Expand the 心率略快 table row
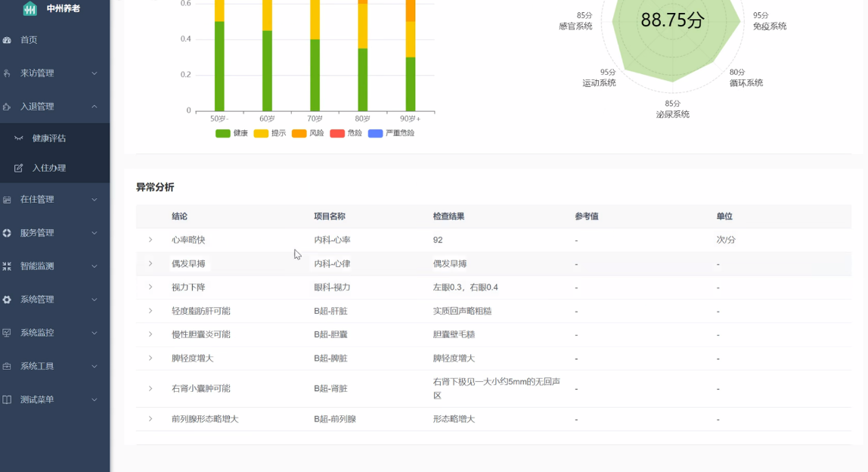868x472 pixels. [150, 240]
